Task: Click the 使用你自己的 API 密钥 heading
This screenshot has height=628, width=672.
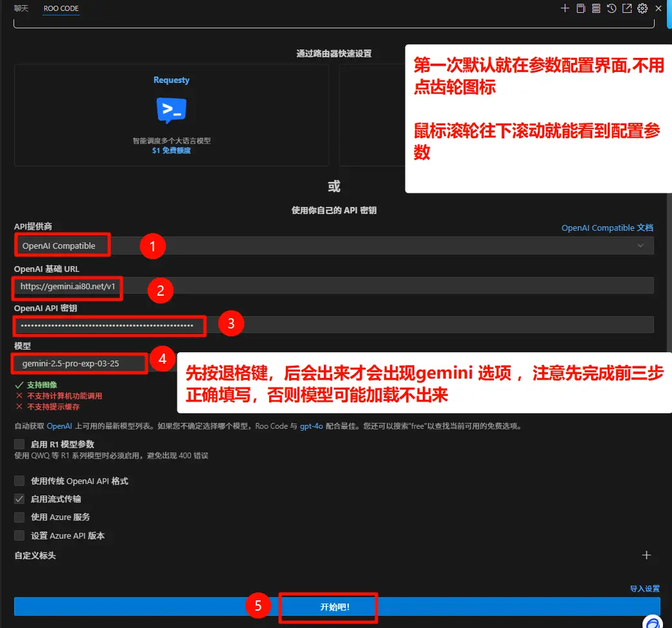Action: click(334, 210)
